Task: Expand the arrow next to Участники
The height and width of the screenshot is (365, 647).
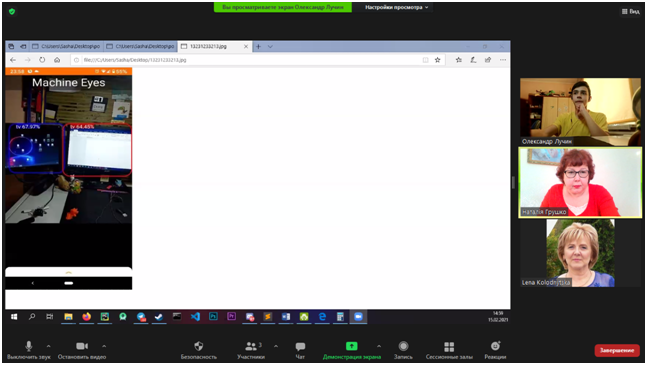Action: point(276,346)
